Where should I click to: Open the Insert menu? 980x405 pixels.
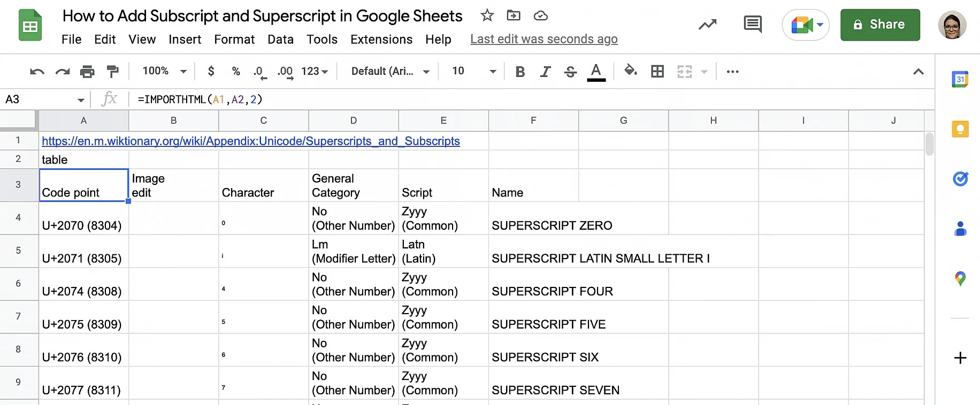[x=185, y=40]
